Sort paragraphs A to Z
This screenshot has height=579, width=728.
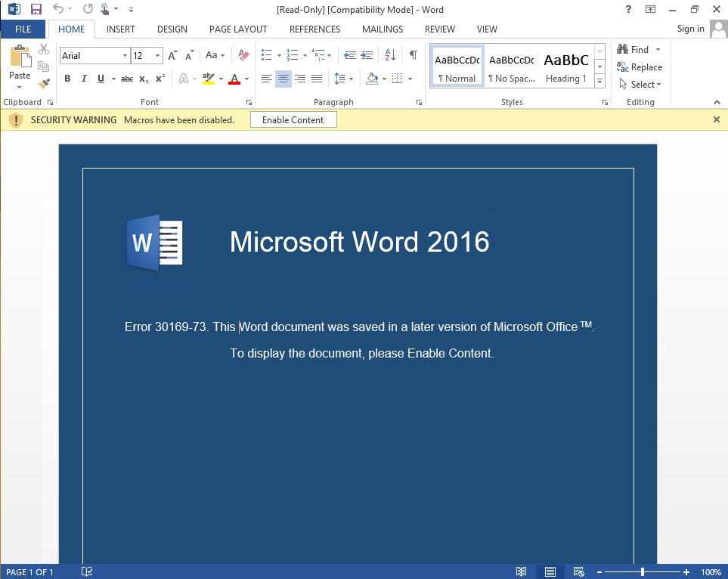pyautogui.click(x=391, y=55)
